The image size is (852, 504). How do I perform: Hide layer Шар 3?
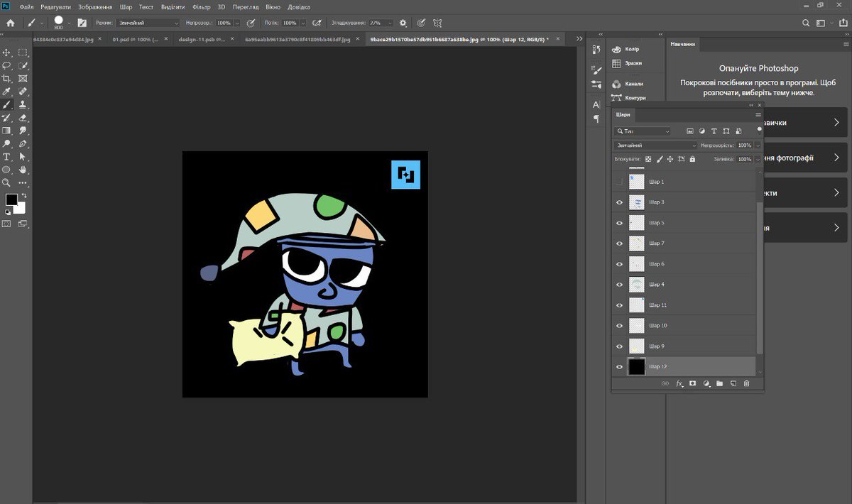tap(619, 202)
